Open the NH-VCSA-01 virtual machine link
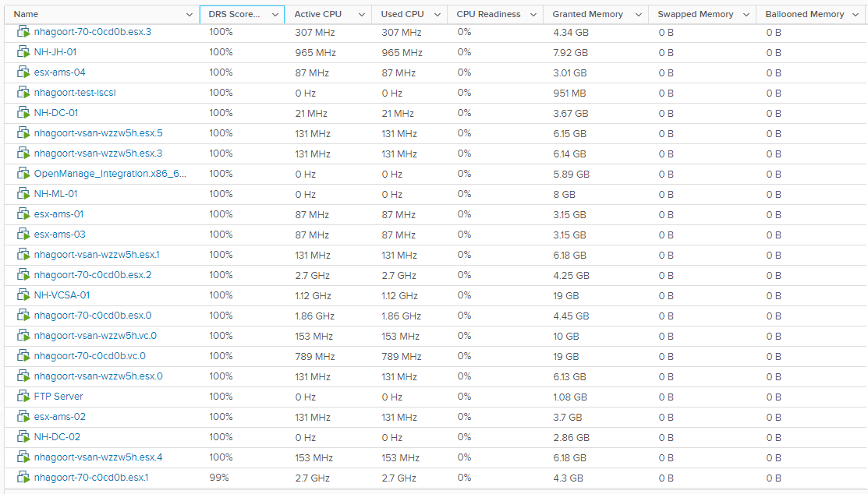This screenshot has height=494, width=868. click(61, 295)
